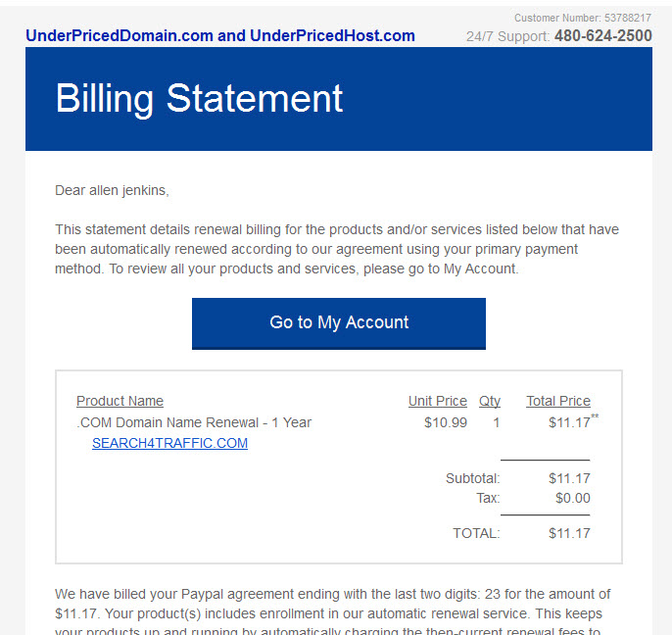Click the Go to My Account button

click(339, 323)
